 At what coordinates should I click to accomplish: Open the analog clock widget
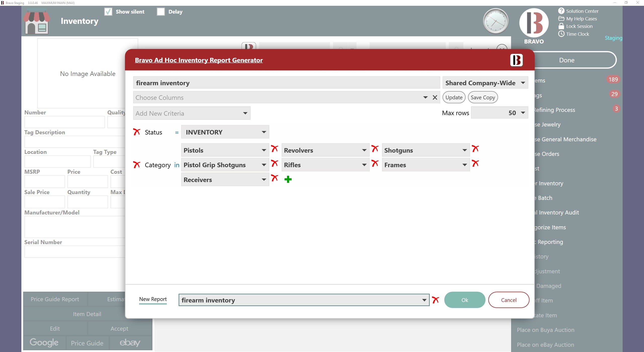pyautogui.click(x=496, y=21)
